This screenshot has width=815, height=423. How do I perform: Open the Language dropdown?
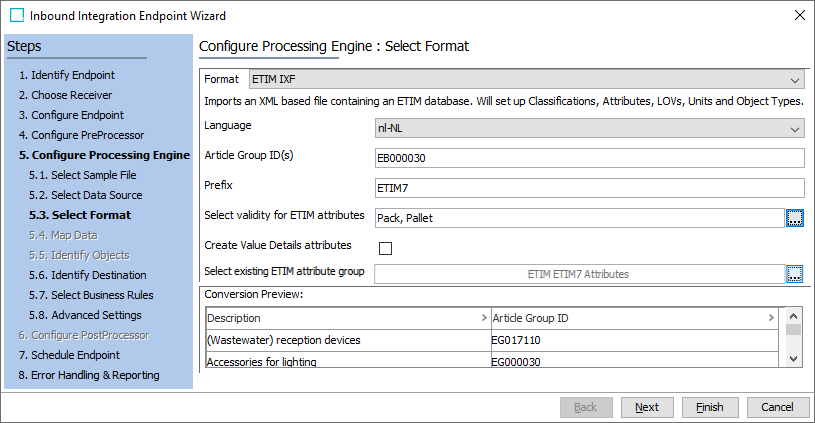click(795, 129)
